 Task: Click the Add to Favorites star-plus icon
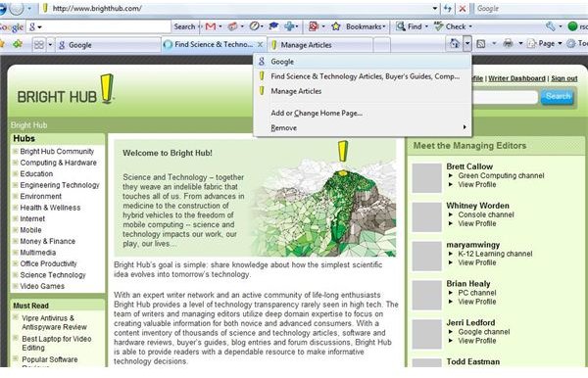pyautogui.click(x=18, y=44)
